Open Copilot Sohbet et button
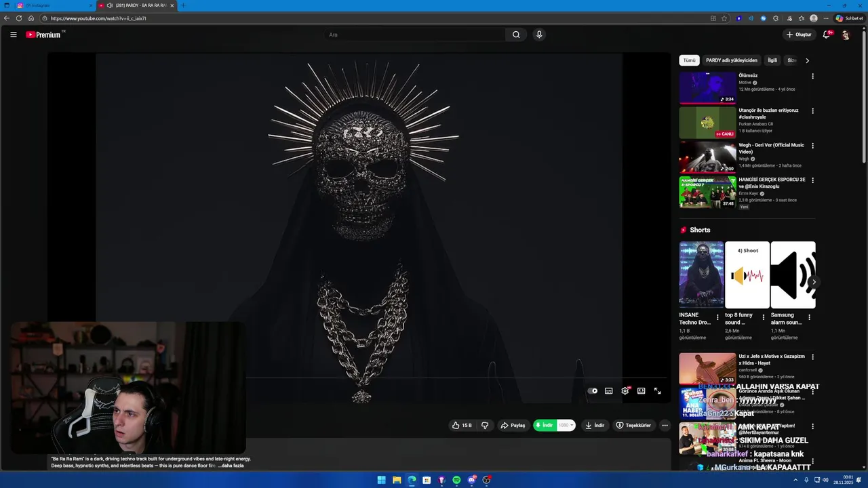Screen dimensions: 868x488 (x=850, y=18)
